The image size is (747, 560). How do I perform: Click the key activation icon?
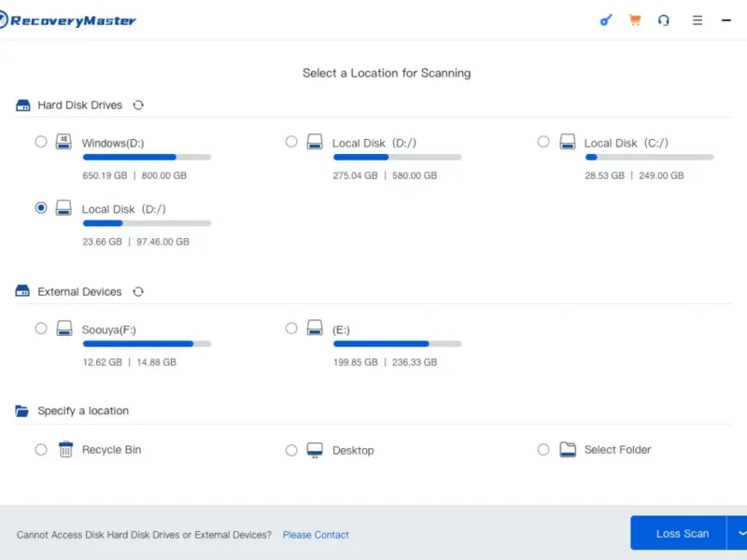(x=606, y=20)
